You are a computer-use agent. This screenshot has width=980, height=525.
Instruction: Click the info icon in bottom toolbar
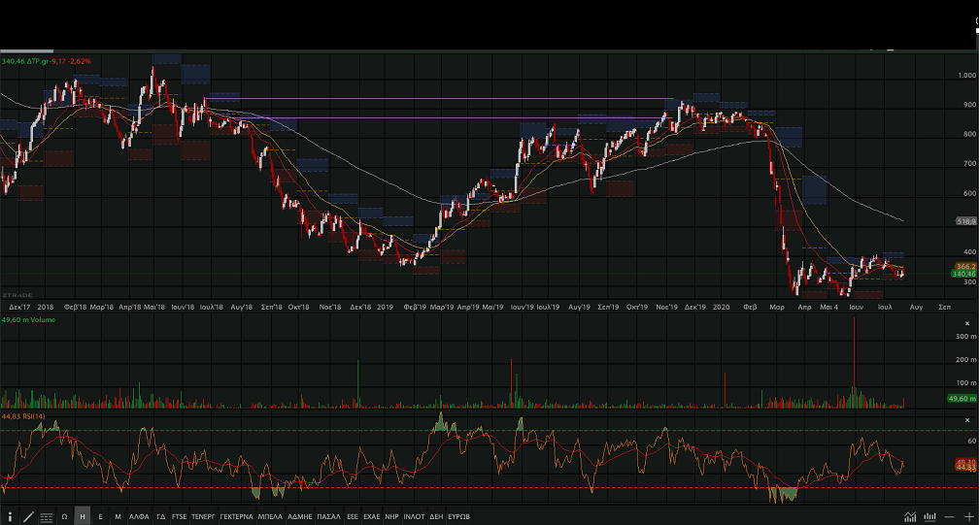[11, 516]
